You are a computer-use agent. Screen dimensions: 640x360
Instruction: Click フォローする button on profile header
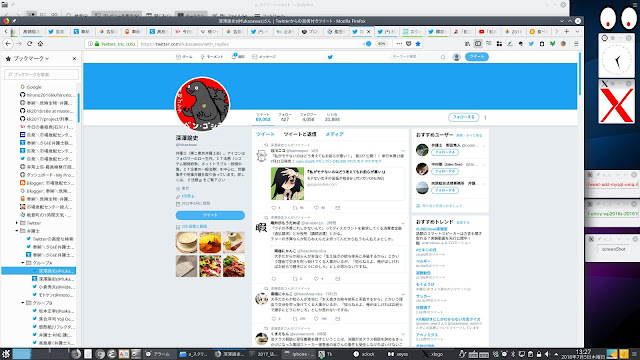(464, 117)
